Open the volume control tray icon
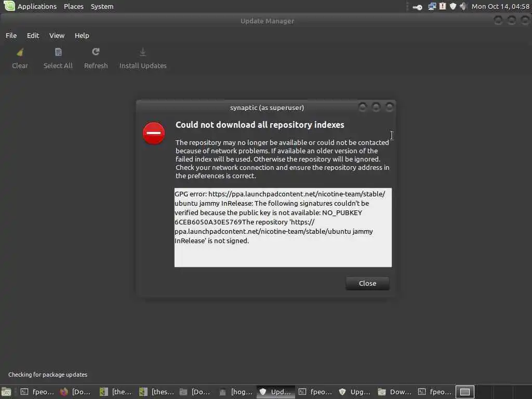 [463, 6]
